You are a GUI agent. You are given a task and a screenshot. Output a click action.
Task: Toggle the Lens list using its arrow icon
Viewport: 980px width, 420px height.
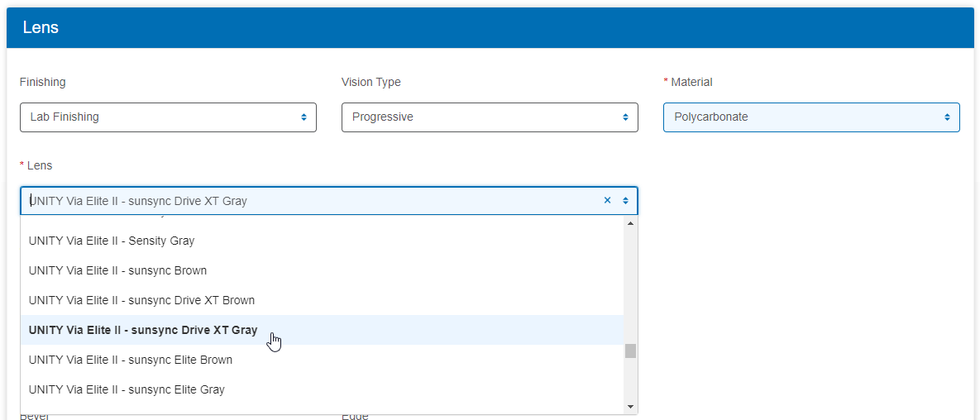(x=625, y=201)
